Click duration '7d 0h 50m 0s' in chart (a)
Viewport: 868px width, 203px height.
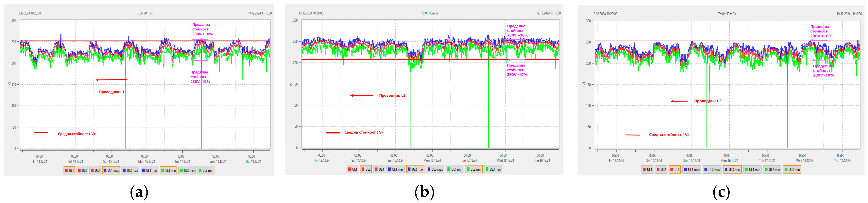point(144,13)
